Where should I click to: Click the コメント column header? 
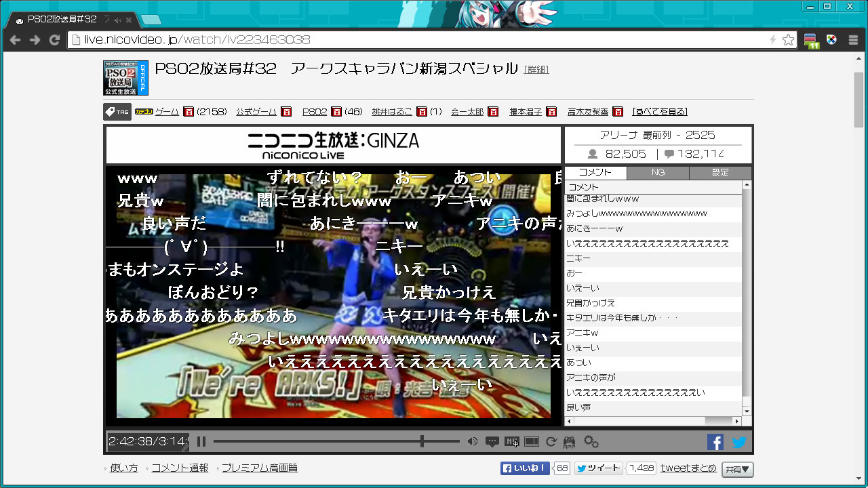(x=654, y=186)
